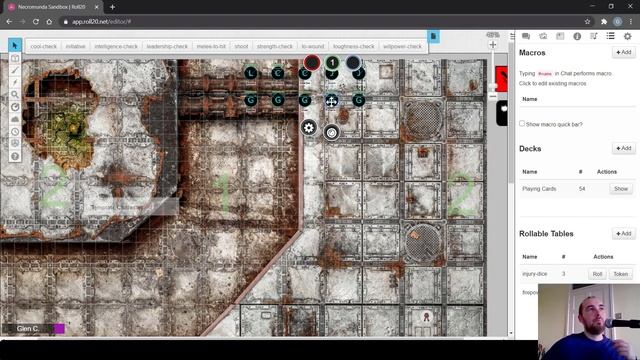
Task: Show the Playing Cards deck
Action: pos(621,189)
